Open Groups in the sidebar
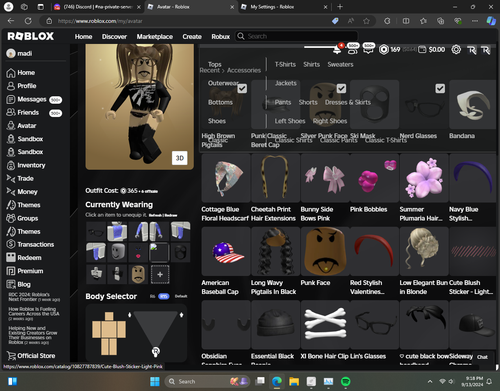The height and width of the screenshot is (391, 500). pyautogui.click(x=22, y=218)
